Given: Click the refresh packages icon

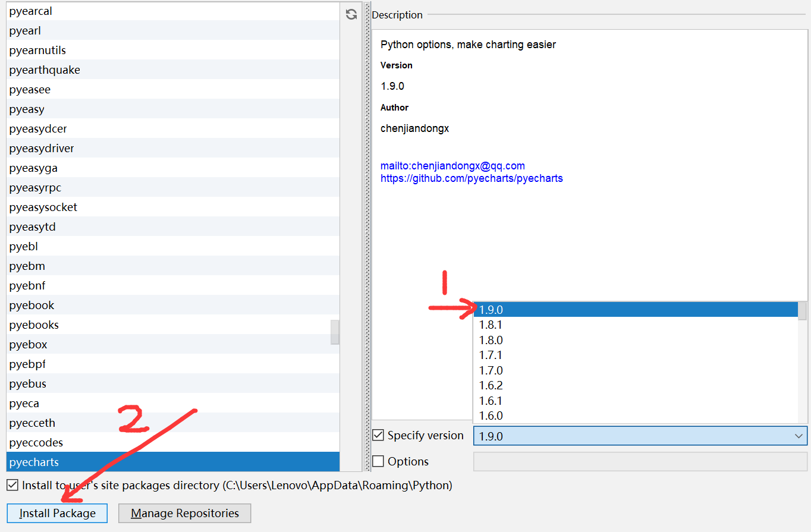Looking at the screenshot, I should tap(351, 14).
